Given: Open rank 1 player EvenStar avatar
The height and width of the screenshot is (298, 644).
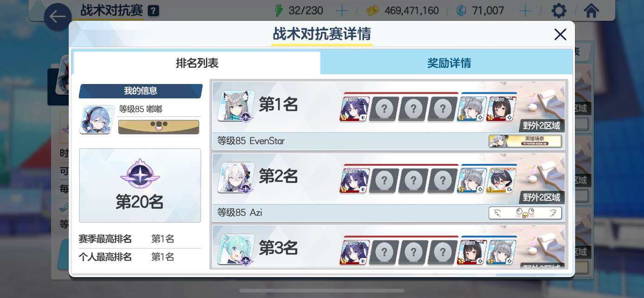Looking at the screenshot, I should [x=236, y=106].
